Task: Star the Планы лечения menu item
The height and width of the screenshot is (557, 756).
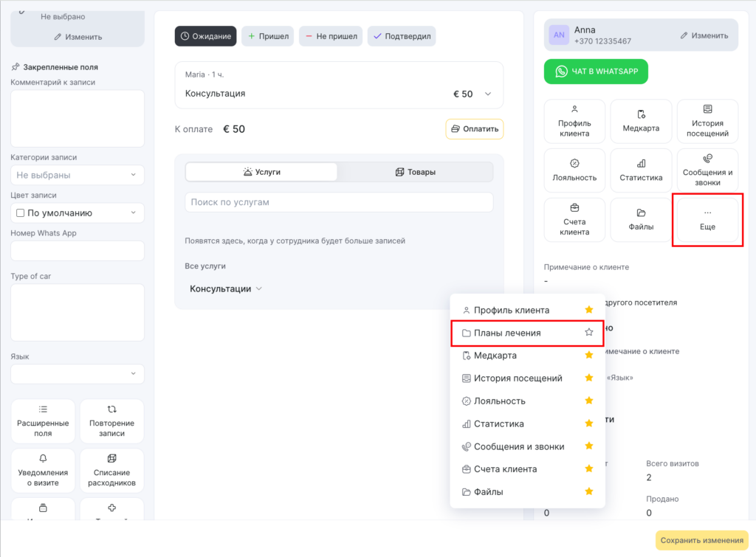Action: (x=588, y=333)
